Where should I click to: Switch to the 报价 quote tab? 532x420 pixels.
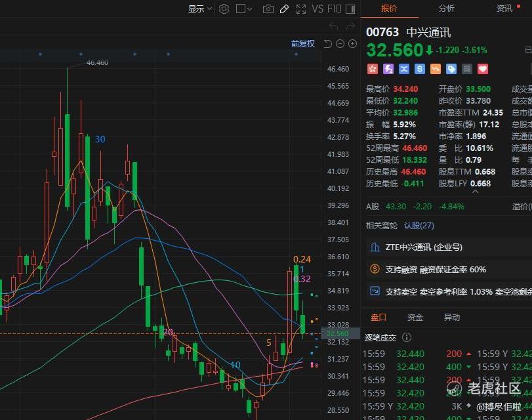point(389,9)
